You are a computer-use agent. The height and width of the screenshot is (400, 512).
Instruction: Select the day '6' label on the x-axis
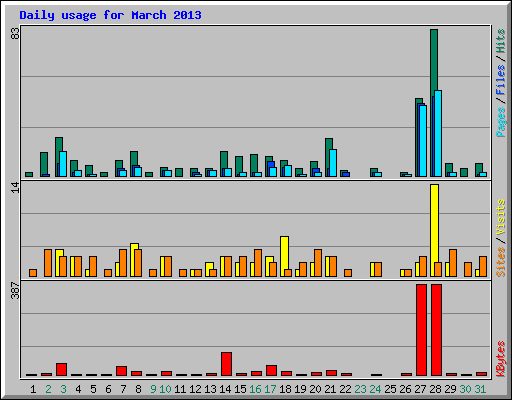(x=108, y=389)
